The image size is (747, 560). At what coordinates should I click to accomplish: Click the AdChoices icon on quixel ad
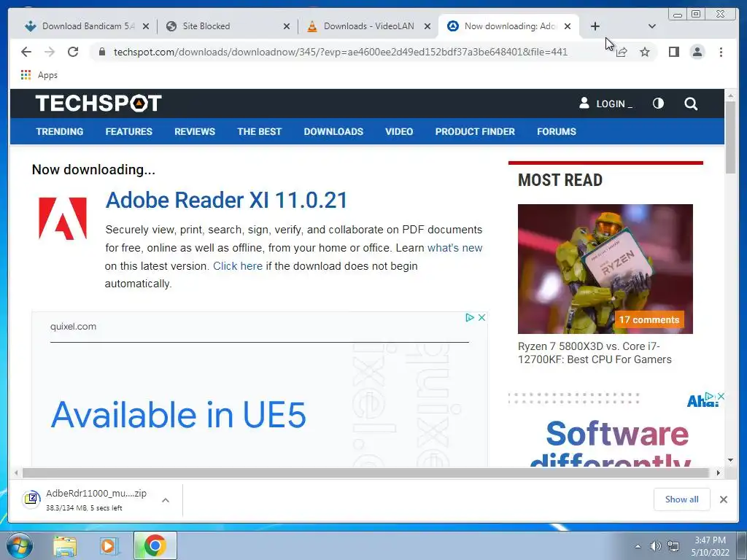click(470, 318)
